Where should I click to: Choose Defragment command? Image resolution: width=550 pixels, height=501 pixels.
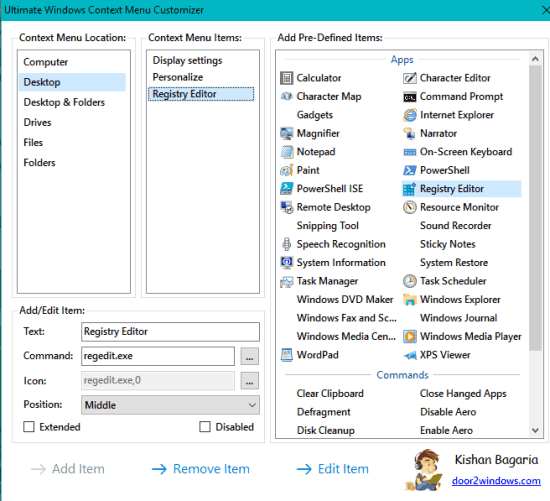pos(323,412)
